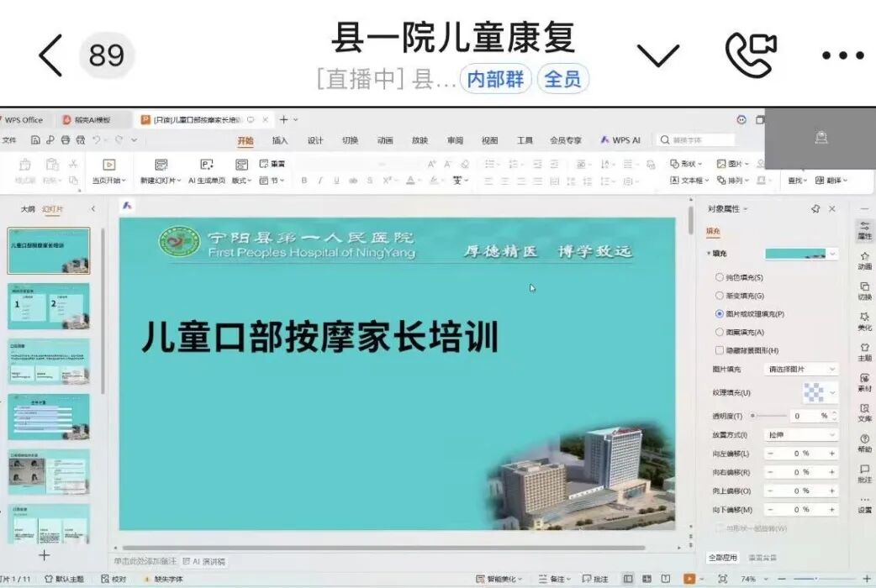Click the 文件 menu
This screenshot has width=876, height=588.
pos(9,140)
